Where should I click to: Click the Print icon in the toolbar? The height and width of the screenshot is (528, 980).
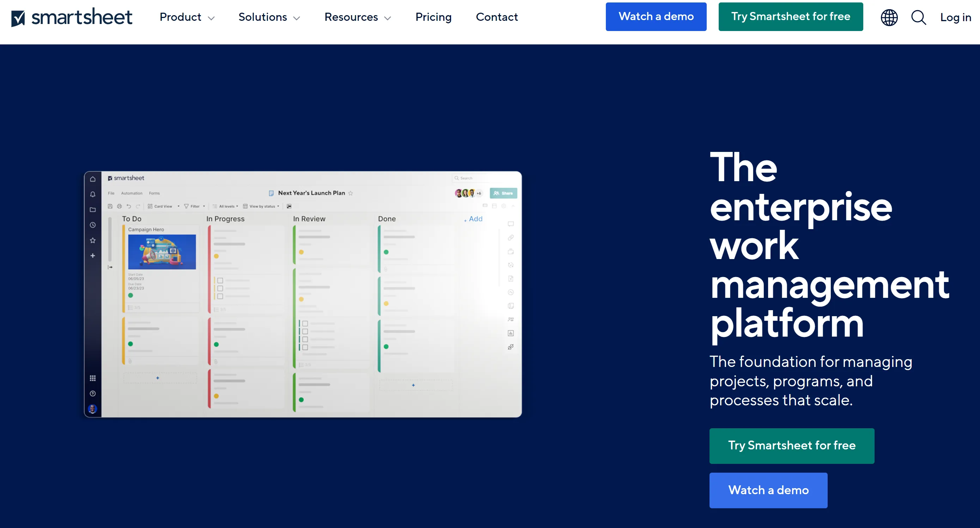coord(119,206)
